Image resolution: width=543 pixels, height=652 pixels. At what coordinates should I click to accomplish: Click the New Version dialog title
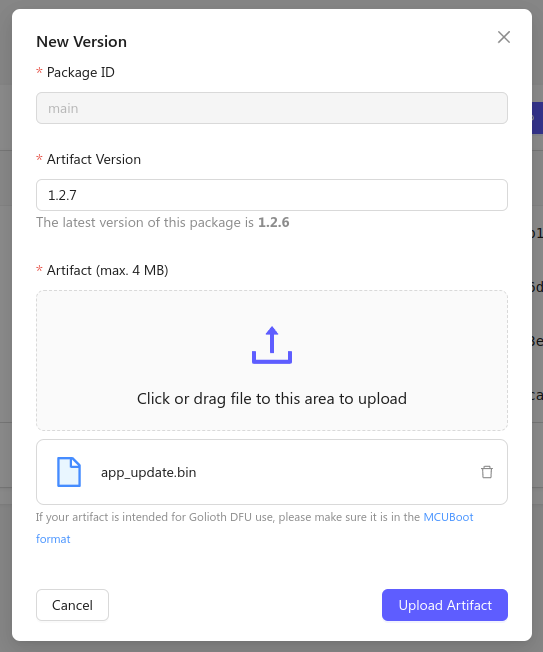click(x=81, y=42)
